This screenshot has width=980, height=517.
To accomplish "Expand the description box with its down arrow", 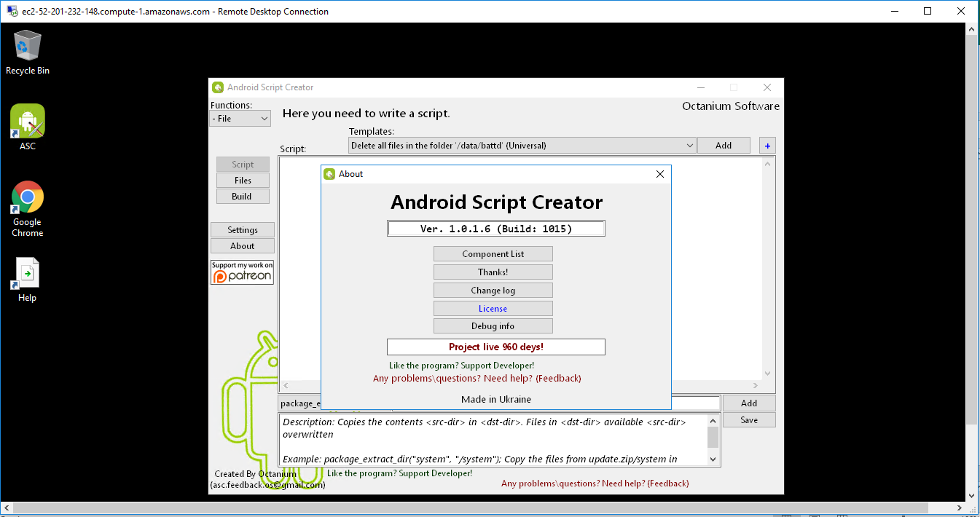I will pyautogui.click(x=713, y=459).
